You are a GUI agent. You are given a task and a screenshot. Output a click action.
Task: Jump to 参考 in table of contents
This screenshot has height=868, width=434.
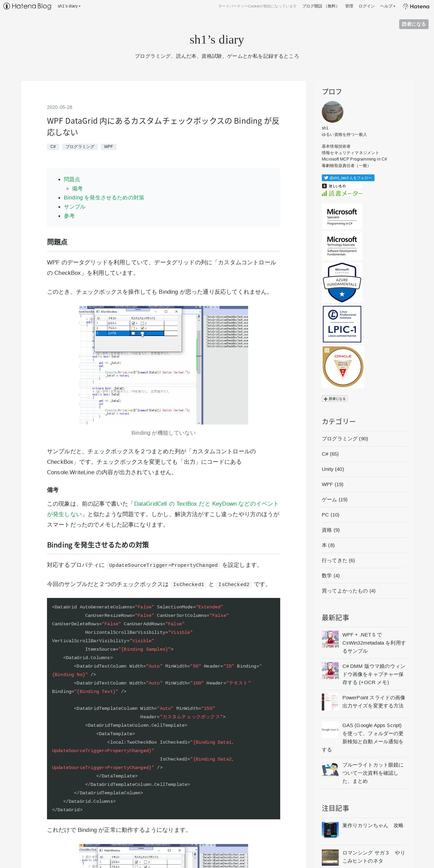(x=69, y=216)
